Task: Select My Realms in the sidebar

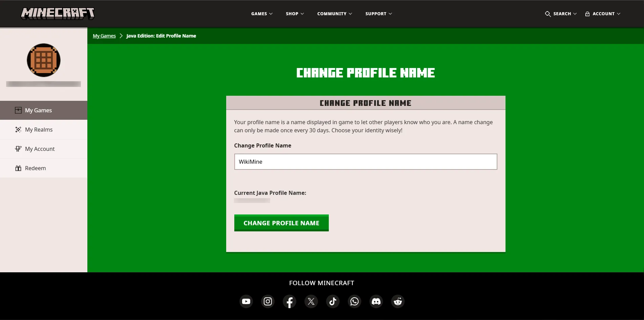Action: pyautogui.click(x=39, y=130)
